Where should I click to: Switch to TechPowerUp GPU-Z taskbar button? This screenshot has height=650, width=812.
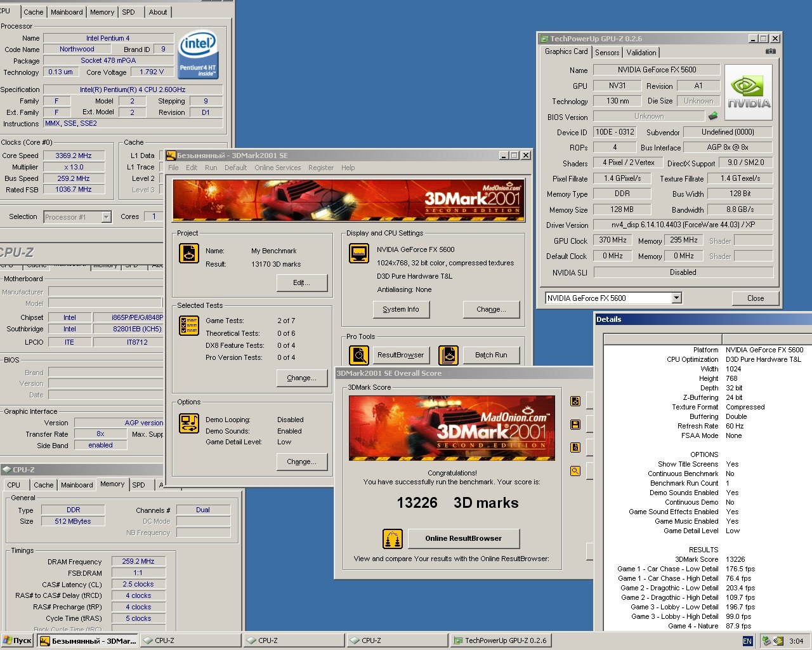[x=501, y=640]
